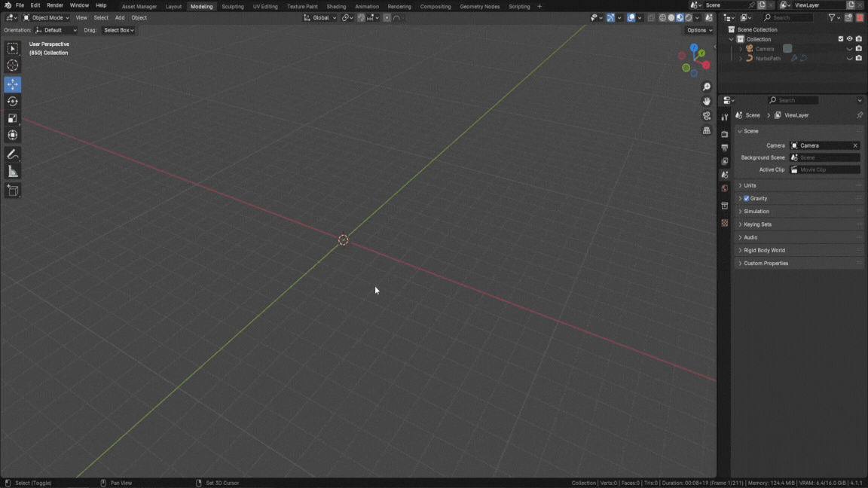Toggle the Gravity checkbox
Screen dimensions: 868x488
746,198
